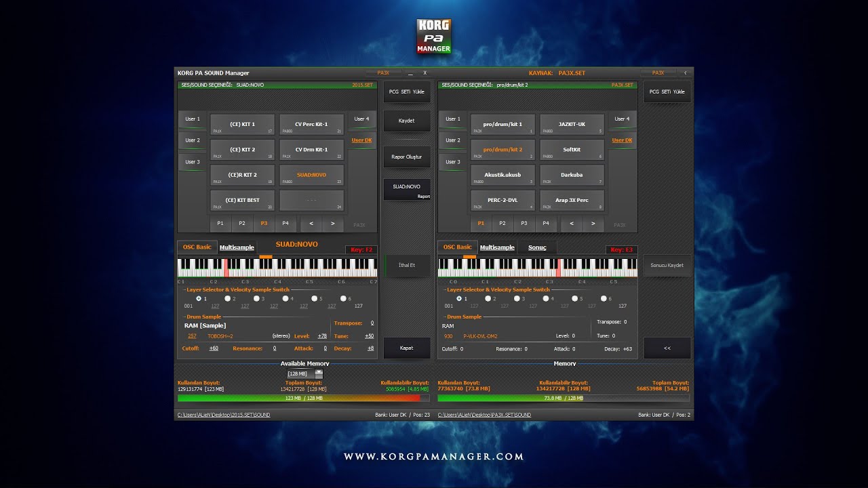
Task: Click the Level value +78
Action: click(x=322, y=336)
